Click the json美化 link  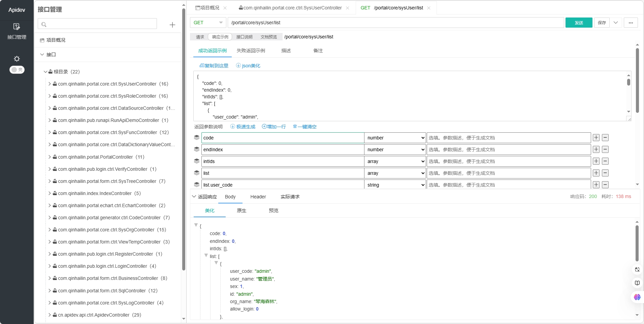pos(248,66)
